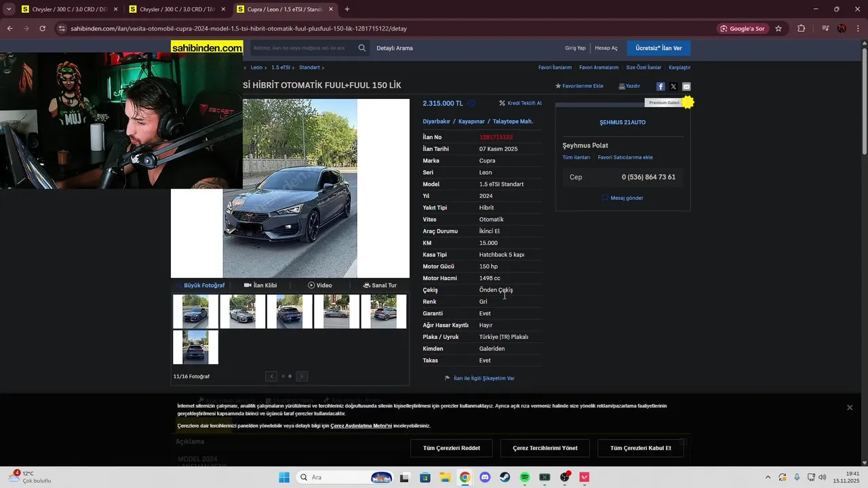Go to previous photo thumbnails page
The image size is (868, 488).
pyautogui.click(x=271, y=376)
